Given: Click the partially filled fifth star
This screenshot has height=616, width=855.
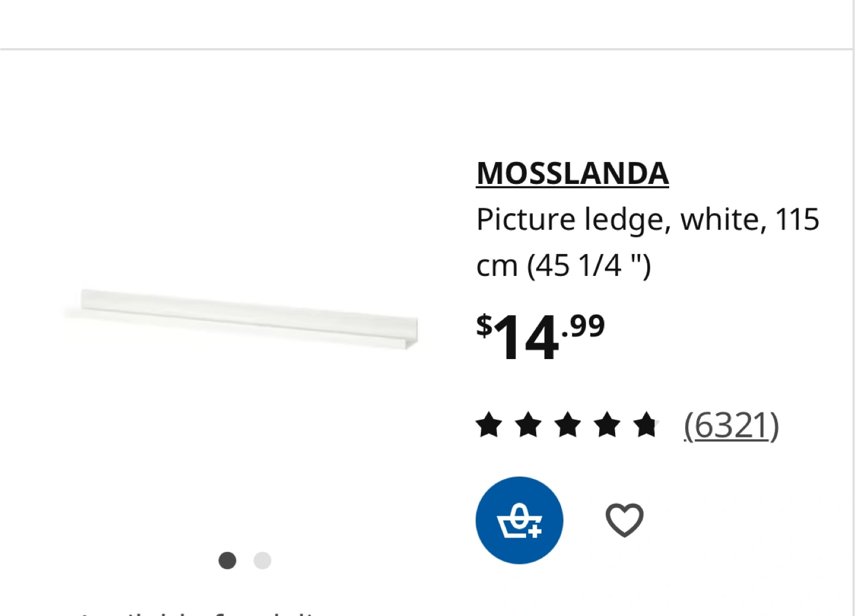Looking at the screenshot, I should click(647, 425).
